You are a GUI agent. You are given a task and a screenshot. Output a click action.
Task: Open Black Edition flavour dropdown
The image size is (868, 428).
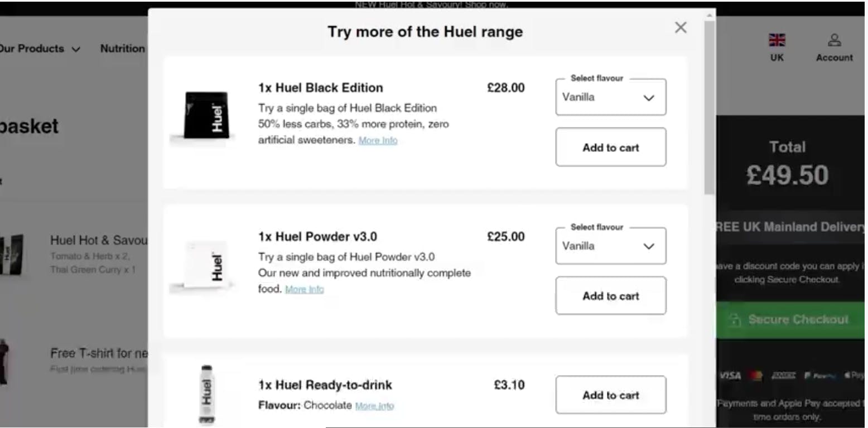click(610, 98)
